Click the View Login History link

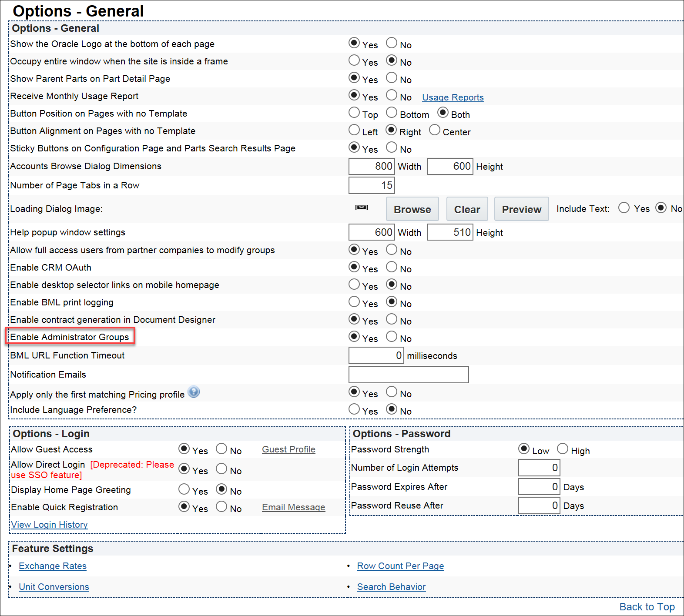pyautogui.click(x=49, y=525)
